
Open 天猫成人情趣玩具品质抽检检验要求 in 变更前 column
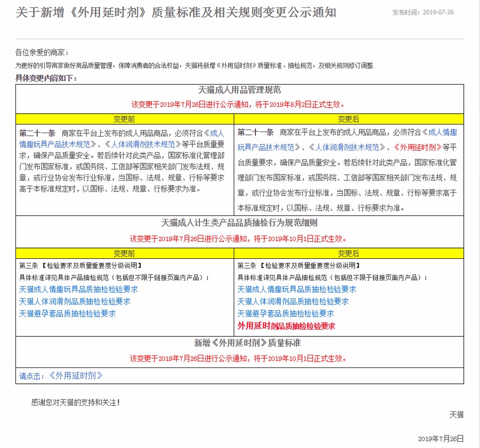pos(78,289)
